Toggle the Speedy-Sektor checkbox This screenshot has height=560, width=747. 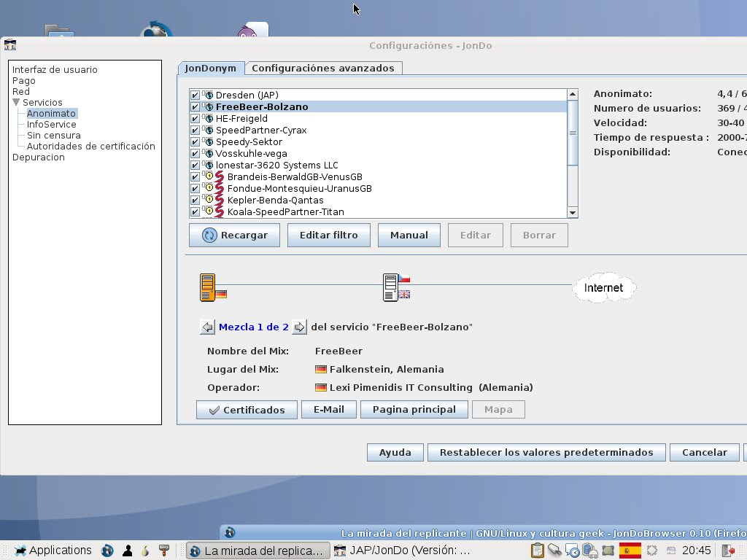pos(195,141)
